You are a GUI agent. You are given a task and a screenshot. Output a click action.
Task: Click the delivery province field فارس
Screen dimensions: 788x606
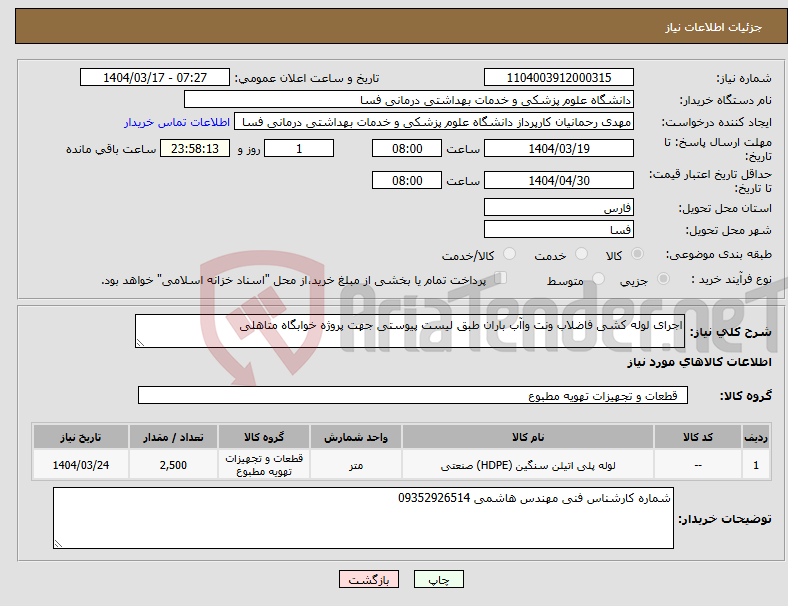[x=558, y=207]
